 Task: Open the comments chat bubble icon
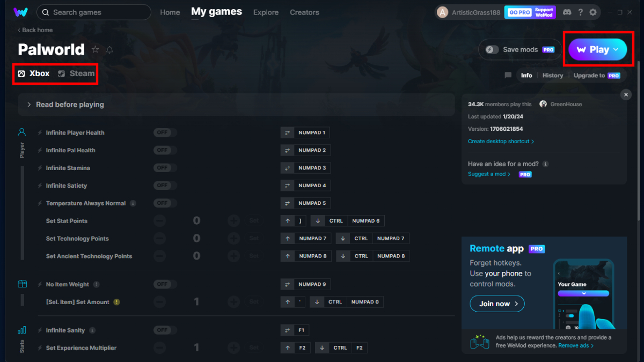coord(508,76)
